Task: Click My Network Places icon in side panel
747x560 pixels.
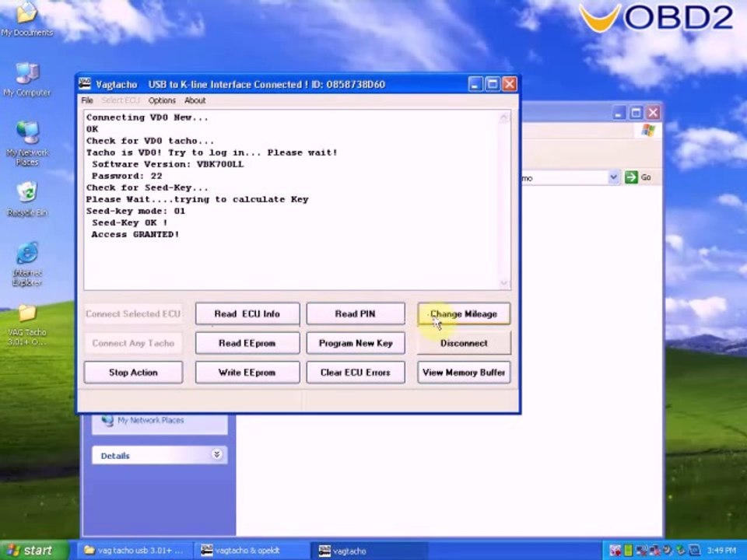Action: [x=107, y=420]
